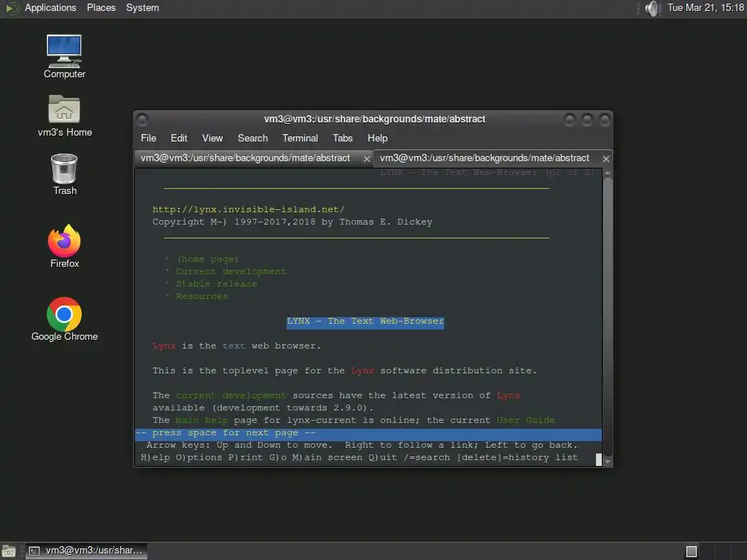Follow the Resources link

(201, 296)
